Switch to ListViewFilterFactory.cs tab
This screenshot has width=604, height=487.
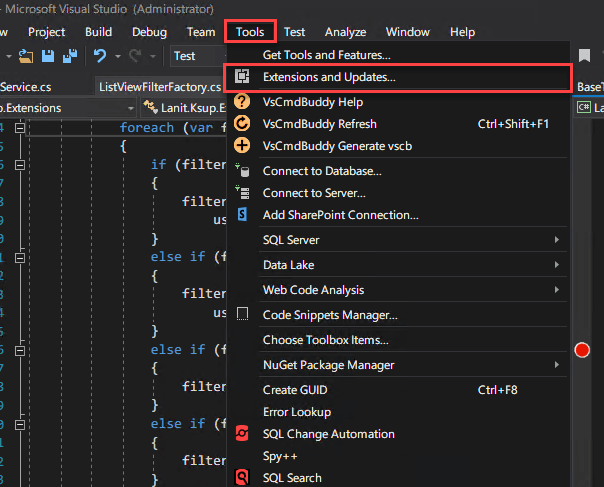[159, 87]
